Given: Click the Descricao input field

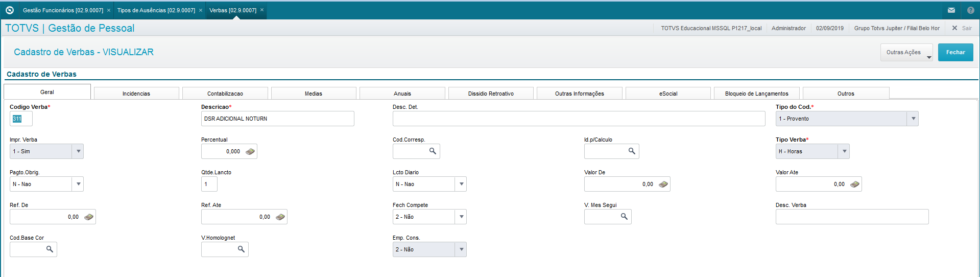Looking at the screenshot, I should [277, 119].
